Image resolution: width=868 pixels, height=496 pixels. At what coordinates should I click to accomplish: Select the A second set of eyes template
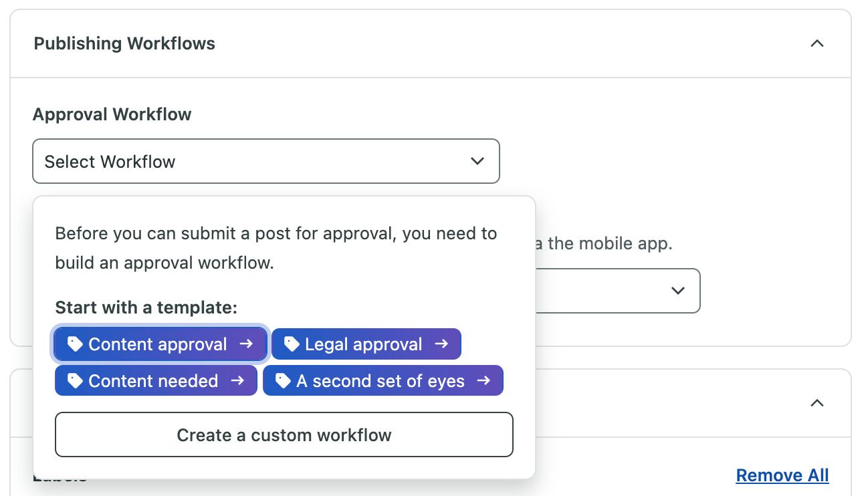[x=383, y=380]
